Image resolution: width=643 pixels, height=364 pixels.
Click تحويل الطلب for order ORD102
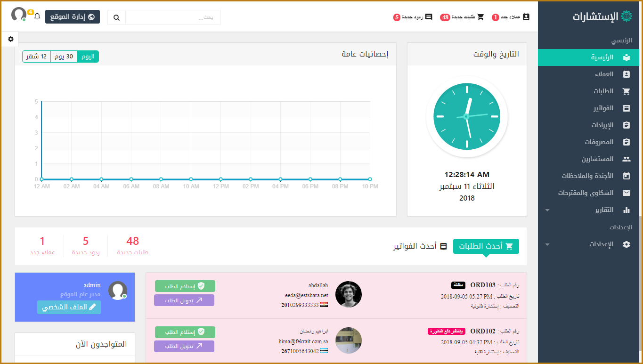tap(184, 346)
